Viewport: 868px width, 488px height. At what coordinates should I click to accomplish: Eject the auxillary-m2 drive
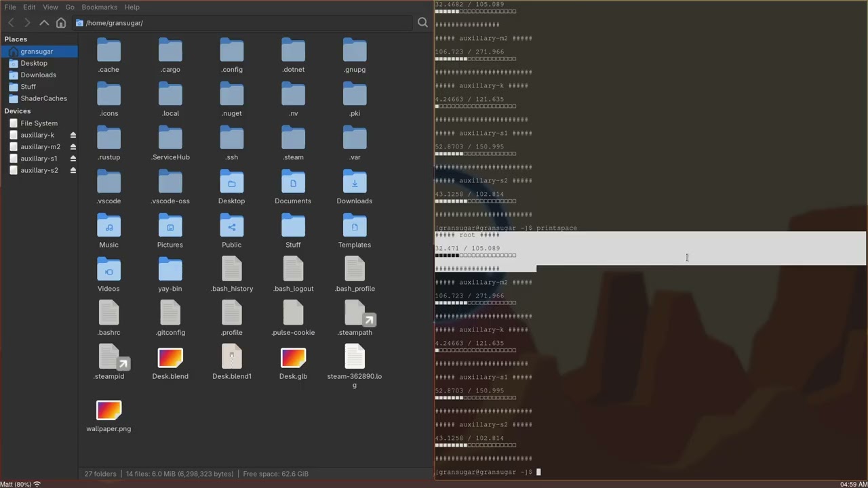tap(73, 147)
